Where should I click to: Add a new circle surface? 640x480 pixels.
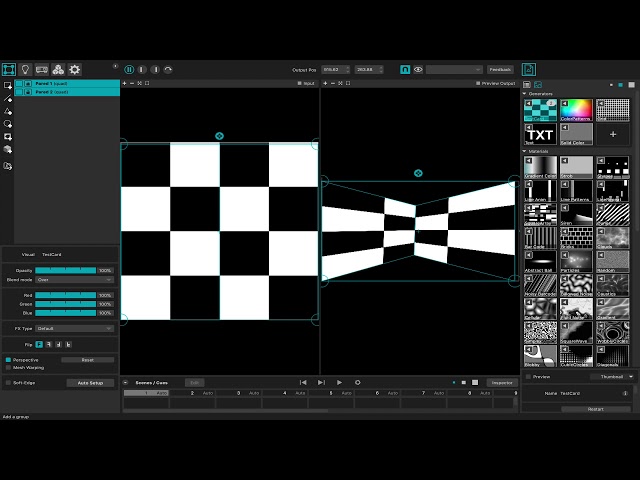tap(7, 124)
